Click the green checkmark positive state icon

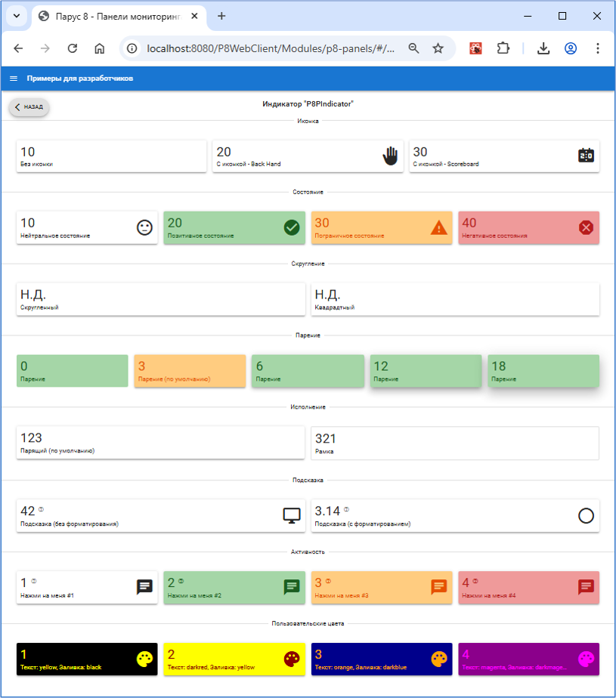[x=291, y=227]
